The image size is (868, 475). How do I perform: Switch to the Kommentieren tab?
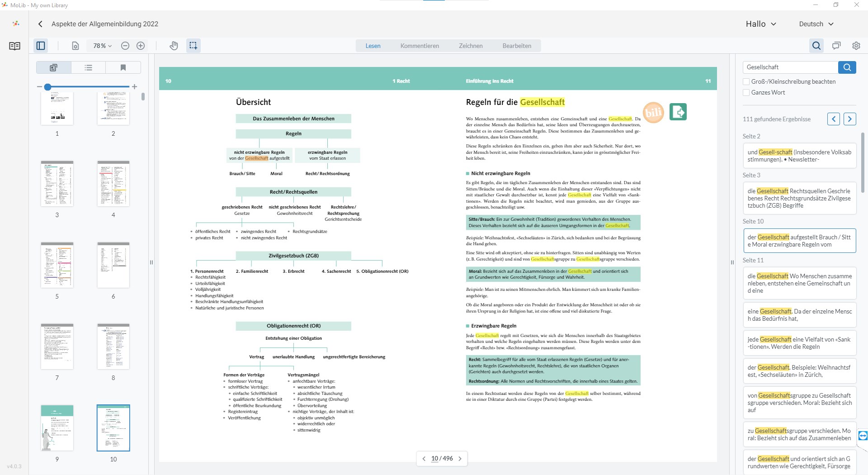pyautogui.click(x=420, y=46)
